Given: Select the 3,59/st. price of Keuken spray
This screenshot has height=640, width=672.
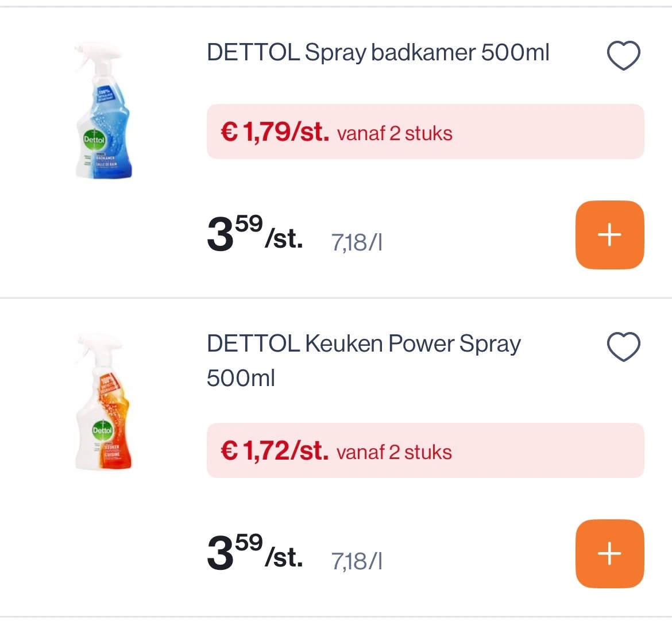Looking at the screenshot, I should point(254,553).
